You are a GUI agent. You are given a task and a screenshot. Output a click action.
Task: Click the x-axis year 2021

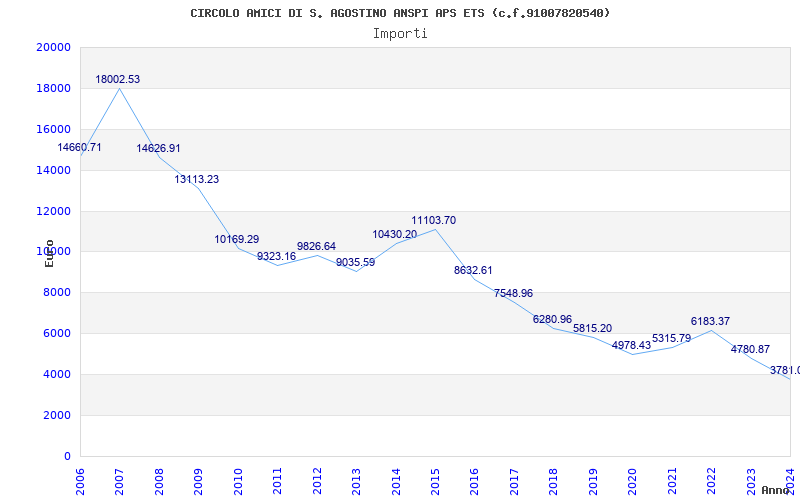click(672, 481)
